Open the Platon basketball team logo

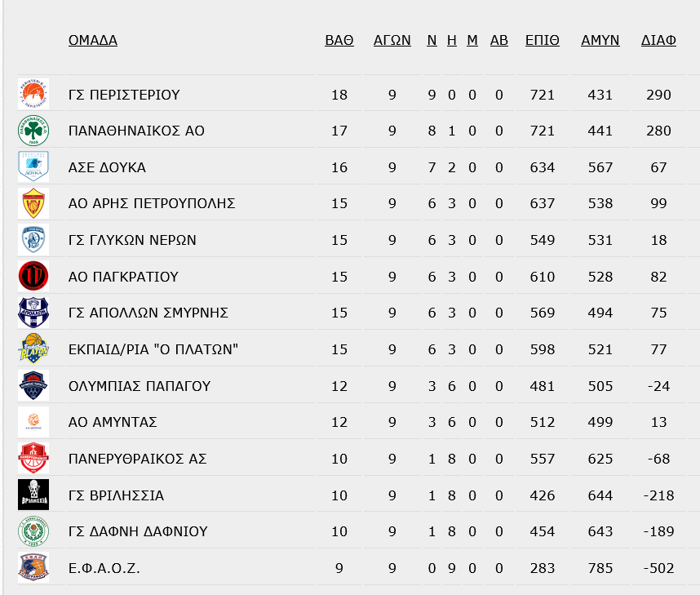click(33, 349)
